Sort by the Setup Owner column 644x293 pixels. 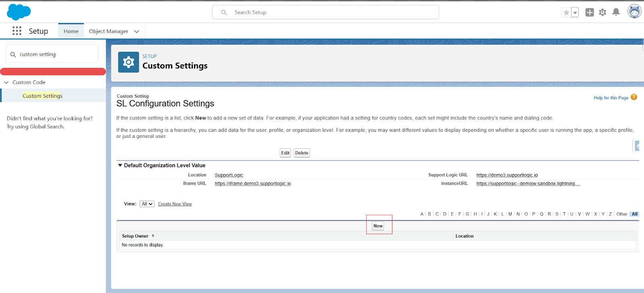135,236
